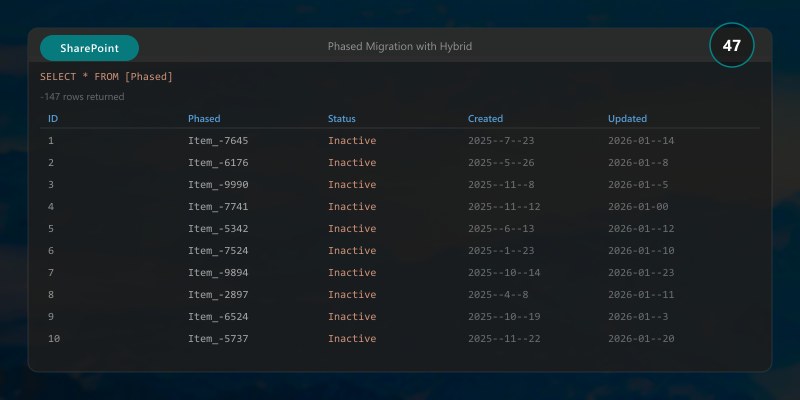The image size is (800, 400).
Task: Select cell Item_-7741
Action: [218, 206]
